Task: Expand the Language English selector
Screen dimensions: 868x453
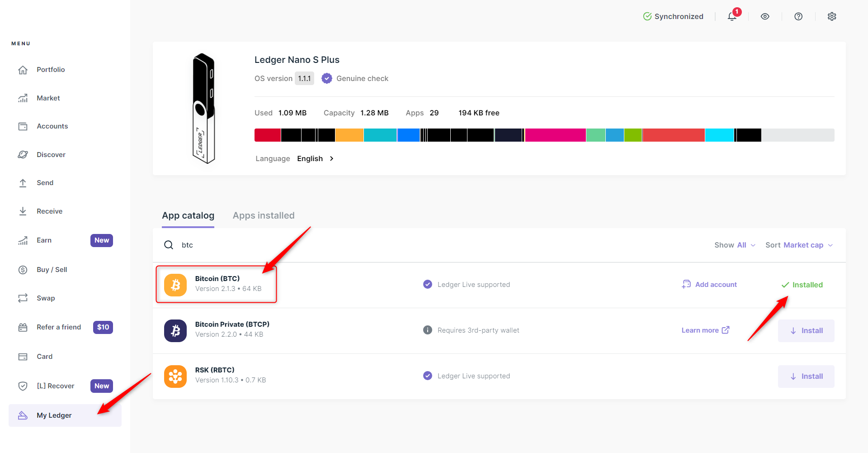Action: coord(315,159)
